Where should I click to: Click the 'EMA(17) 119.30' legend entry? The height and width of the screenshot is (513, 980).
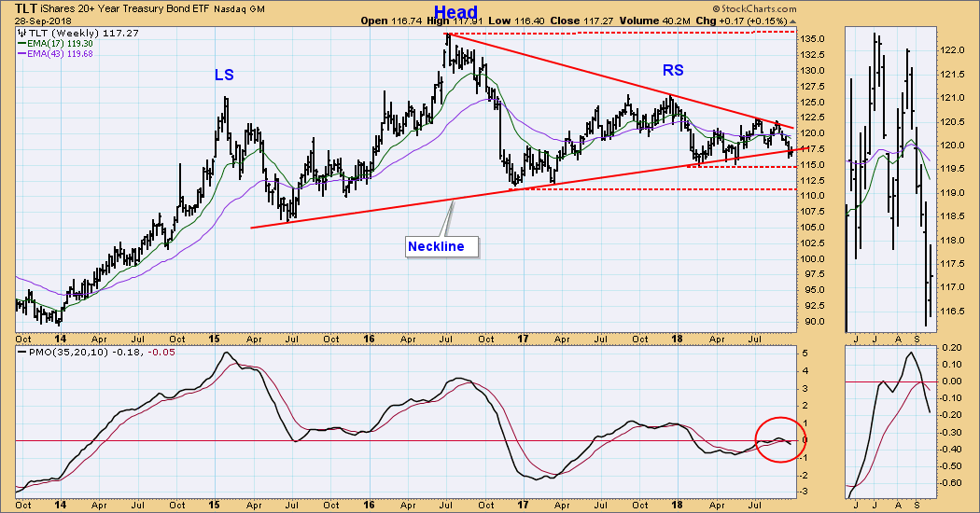[60, 44]
